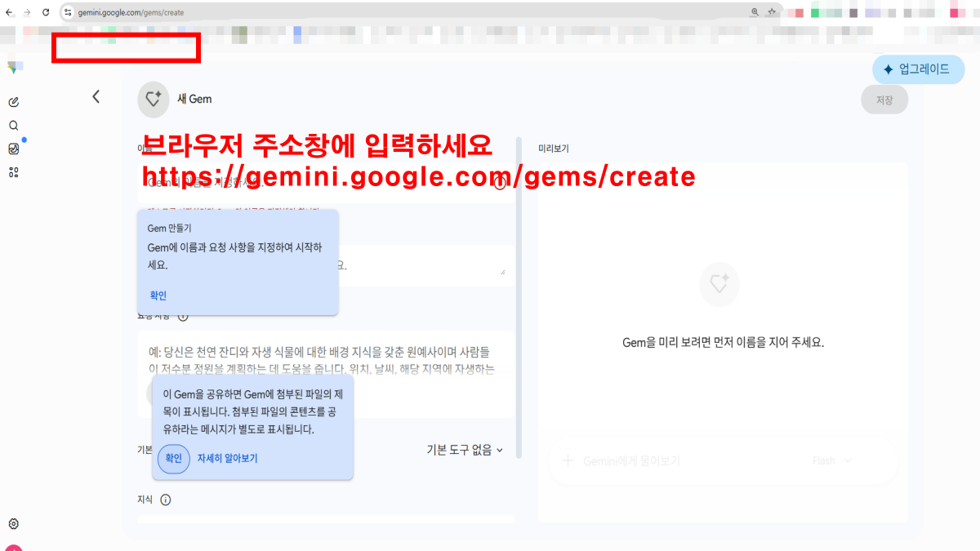Screen dimensions: 980x551
Task: Click the address bar URL gemini.google.com/gems/create
Action: tap(131, 12)
